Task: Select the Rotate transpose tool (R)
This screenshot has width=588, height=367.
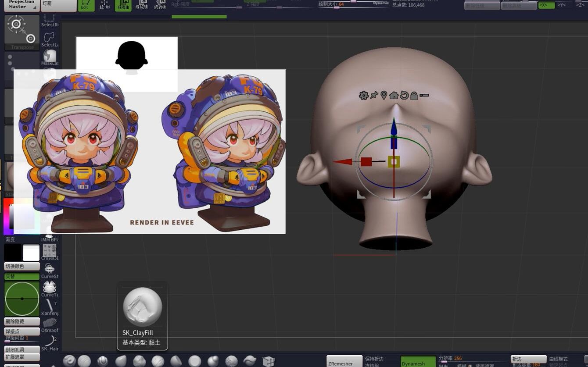Action: tap(159, 5)
